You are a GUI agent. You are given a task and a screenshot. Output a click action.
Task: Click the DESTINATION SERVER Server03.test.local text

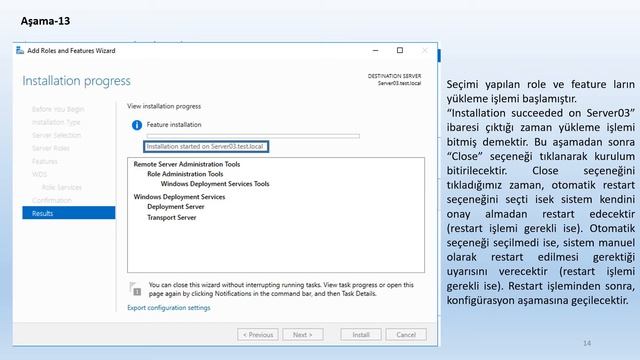394,80
